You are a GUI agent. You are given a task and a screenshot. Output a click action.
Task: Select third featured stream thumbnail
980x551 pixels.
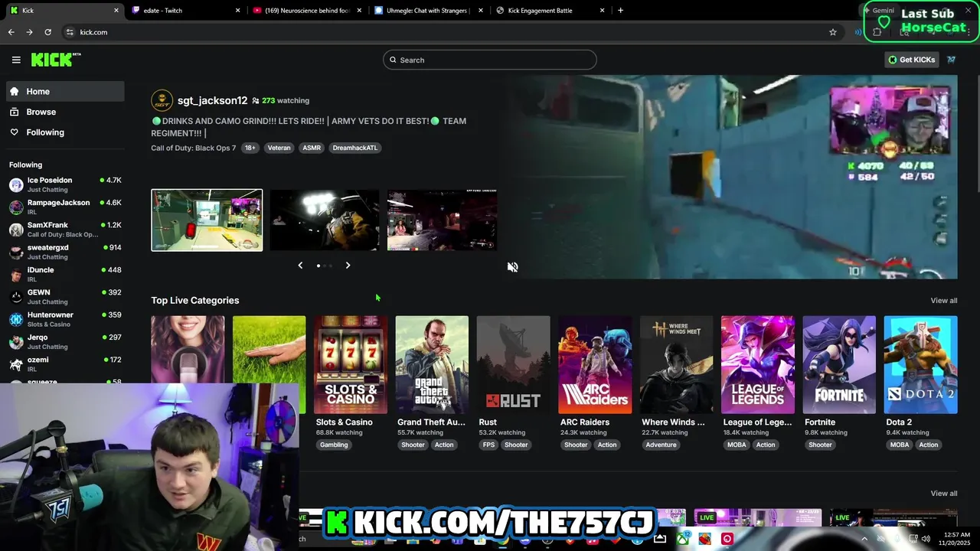pyautogui.click(x=442, y=220)
